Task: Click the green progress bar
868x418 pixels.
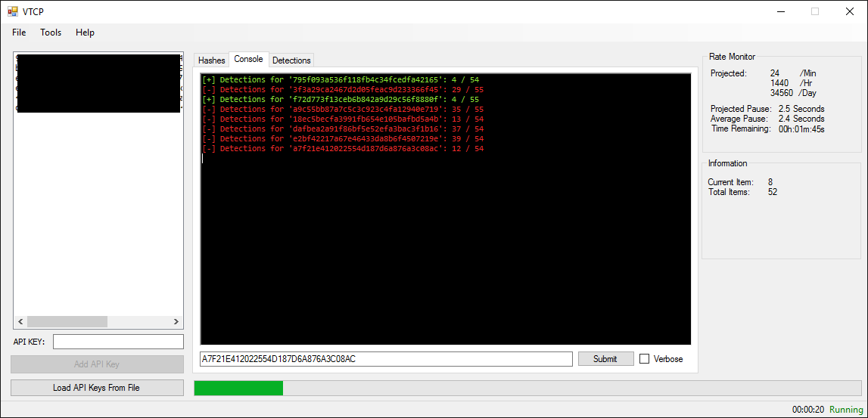Action: (x=238, y=389)
